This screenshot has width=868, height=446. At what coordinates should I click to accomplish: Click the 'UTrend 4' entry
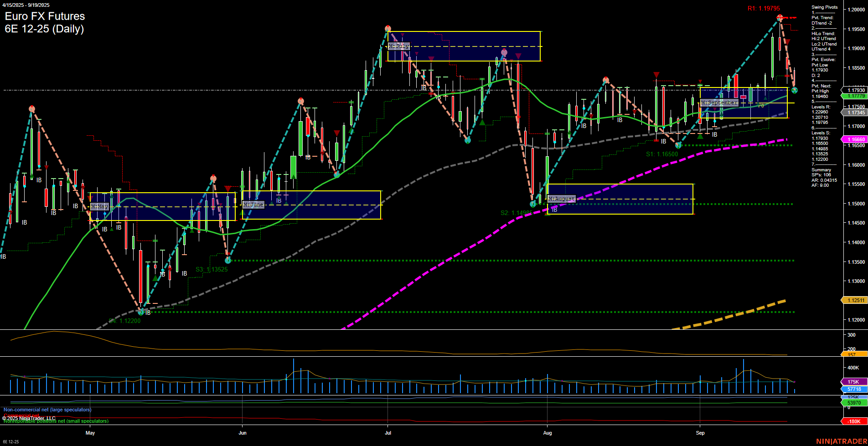(821, 49)
